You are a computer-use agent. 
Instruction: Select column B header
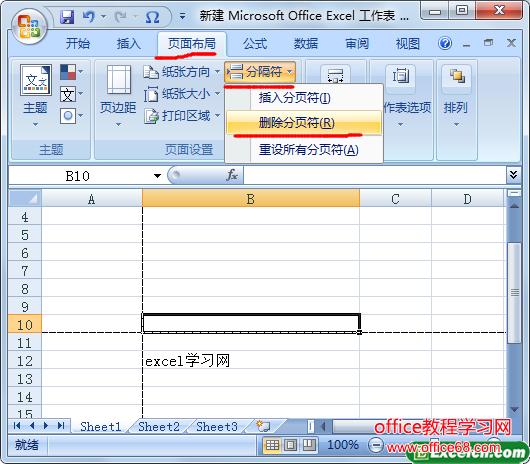250,199
